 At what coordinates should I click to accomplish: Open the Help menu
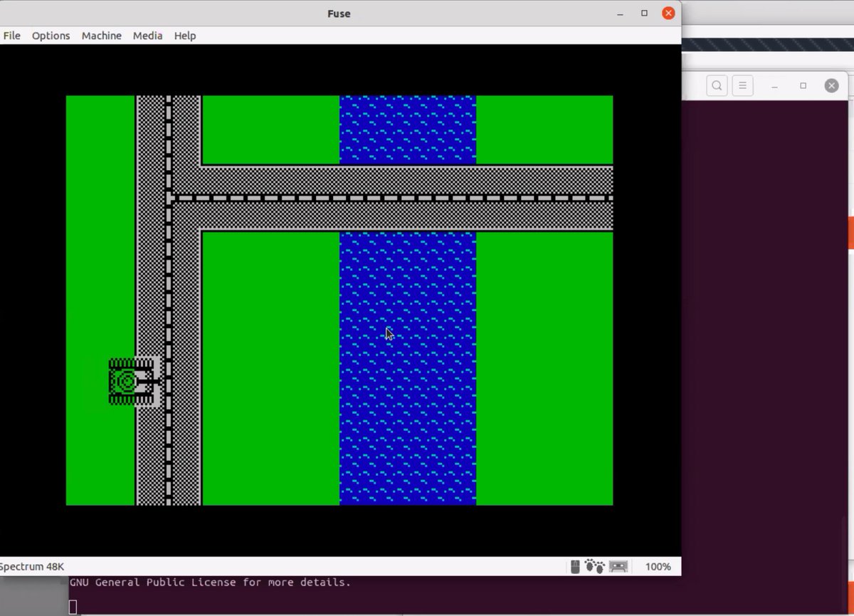point(185,36)
